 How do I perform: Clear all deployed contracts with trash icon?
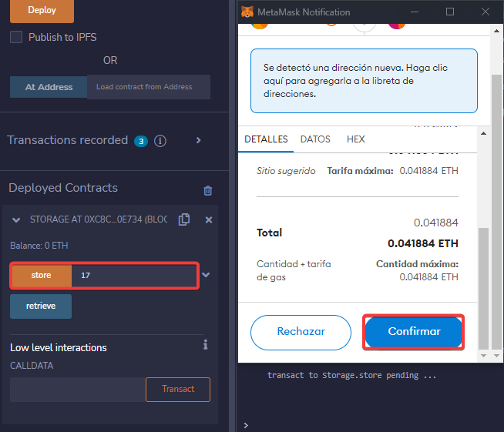pyautogui.click(x=207, y=190)
